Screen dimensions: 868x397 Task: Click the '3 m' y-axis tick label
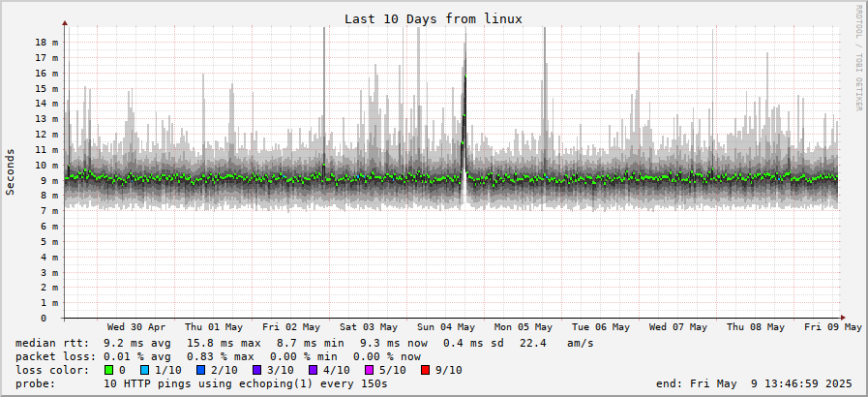pos(49,272)
